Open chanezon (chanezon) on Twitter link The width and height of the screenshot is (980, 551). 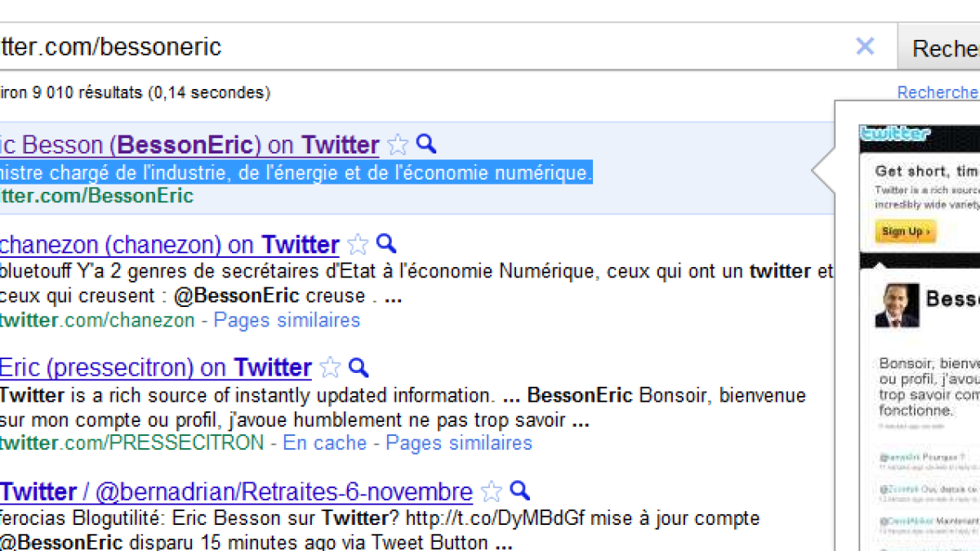[x=170, y=245]
